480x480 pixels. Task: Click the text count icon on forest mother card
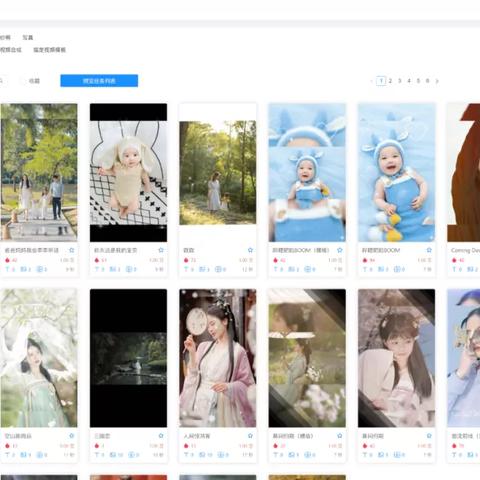tap(186, 269)
